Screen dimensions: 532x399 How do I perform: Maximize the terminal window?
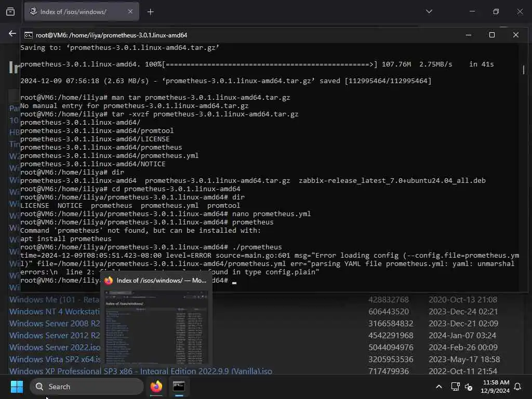coord(491,35)
